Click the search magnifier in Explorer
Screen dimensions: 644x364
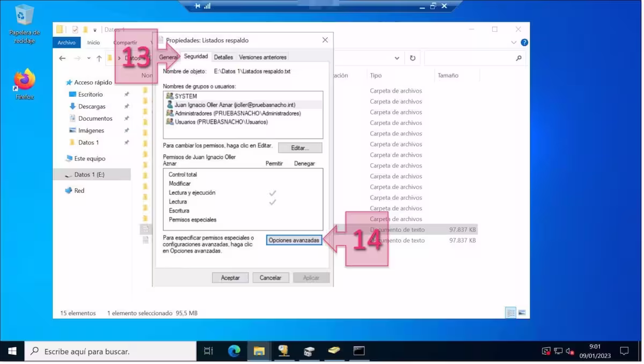point(518,58)
